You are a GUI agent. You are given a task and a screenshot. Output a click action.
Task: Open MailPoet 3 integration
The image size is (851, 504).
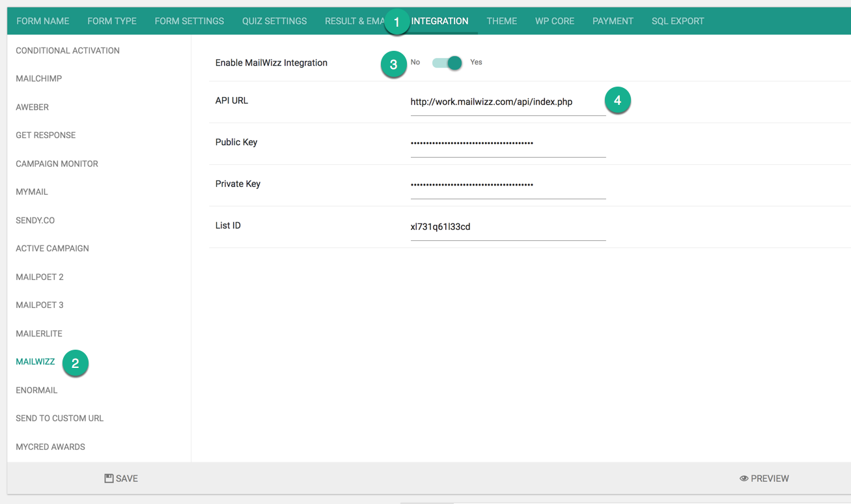[40, 305]
